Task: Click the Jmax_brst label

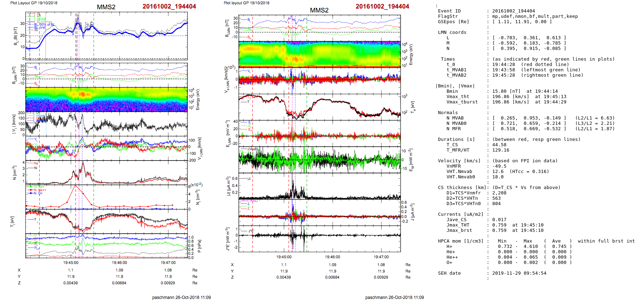Action: [x=459, y=230]
